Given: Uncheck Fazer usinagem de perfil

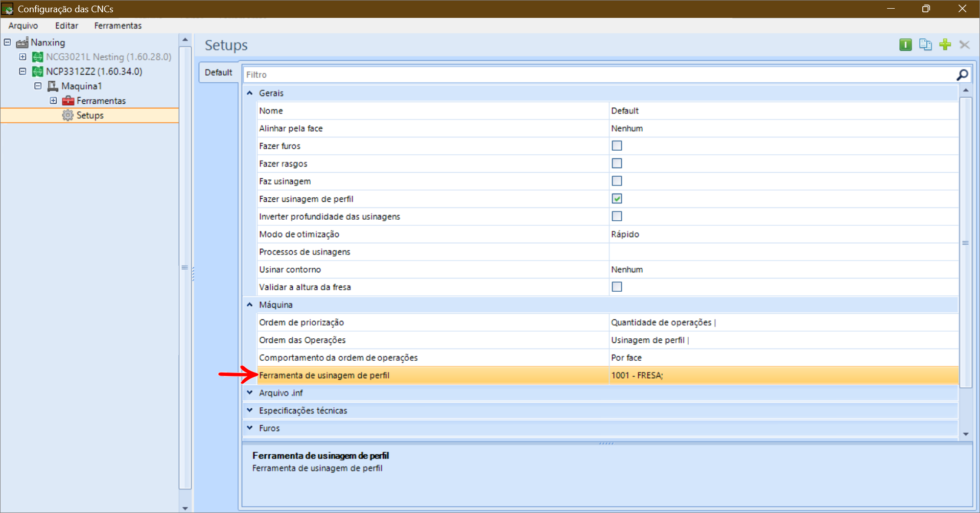Looking at the screenshot, I should [617, 199].
